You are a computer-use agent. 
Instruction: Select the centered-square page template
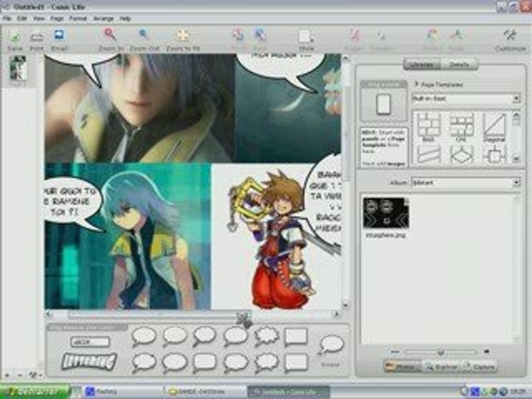pos(494,155)
